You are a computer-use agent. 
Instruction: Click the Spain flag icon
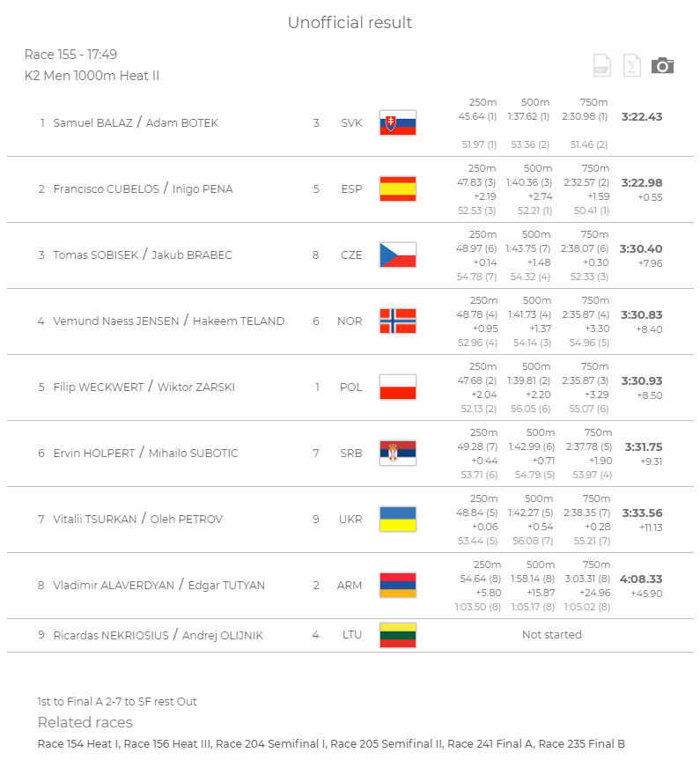click(x=398, y=188)
